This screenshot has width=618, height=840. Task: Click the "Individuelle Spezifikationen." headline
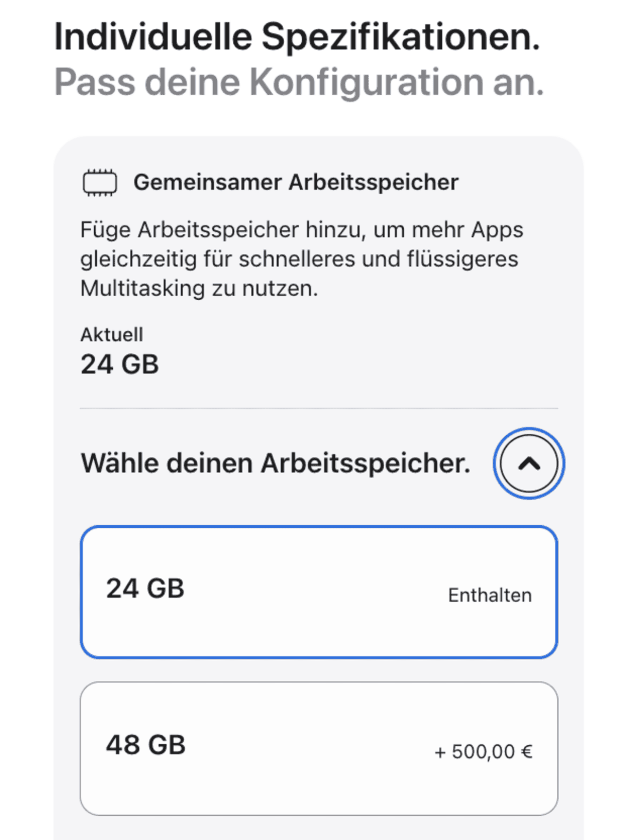pos(297,37)
